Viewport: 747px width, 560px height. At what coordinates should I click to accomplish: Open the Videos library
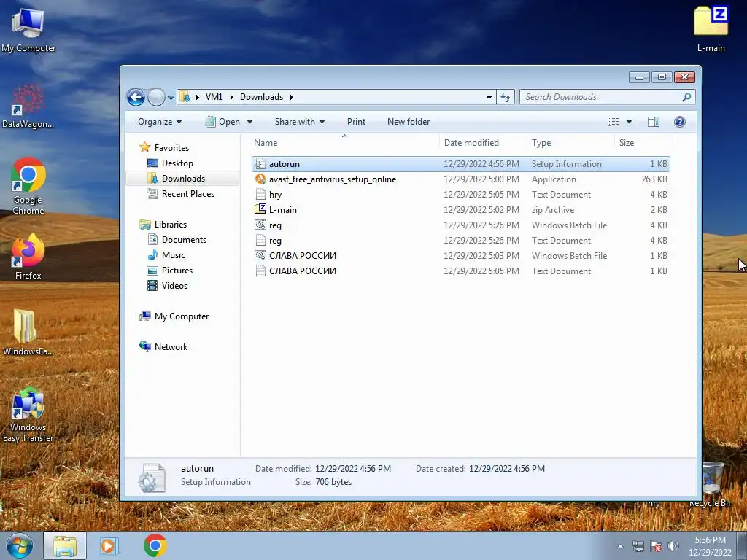(168, 285)
